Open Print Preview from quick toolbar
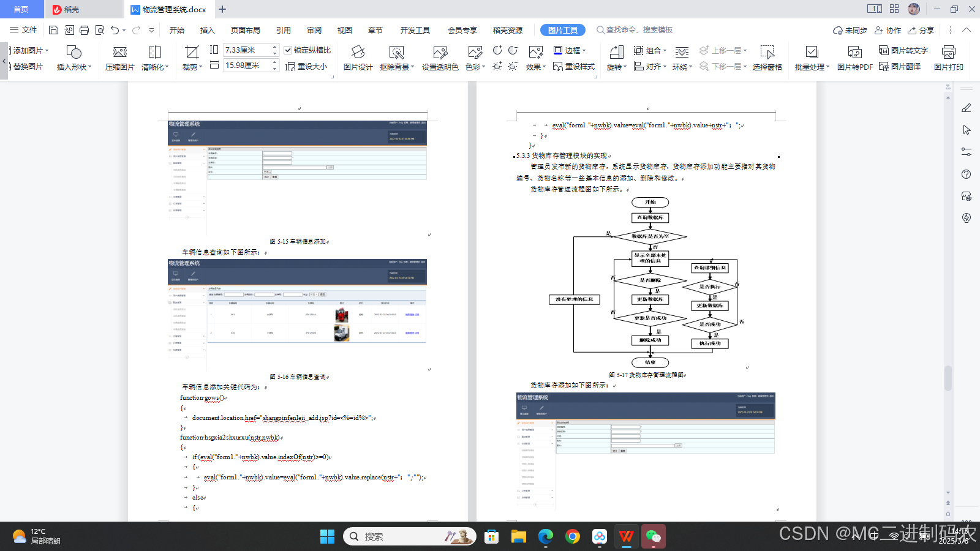The image size is (980, 551). coord(99,30)
